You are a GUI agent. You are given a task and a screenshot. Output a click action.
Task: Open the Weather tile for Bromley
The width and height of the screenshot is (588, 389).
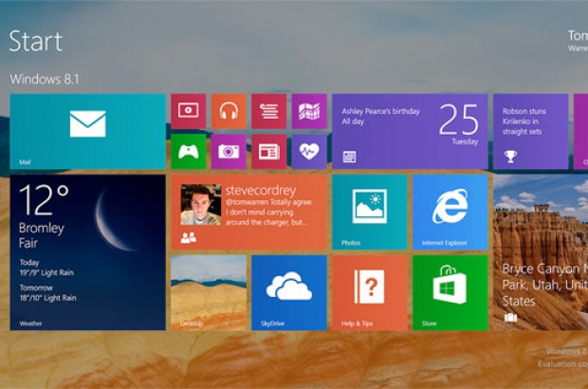[88, 252]
